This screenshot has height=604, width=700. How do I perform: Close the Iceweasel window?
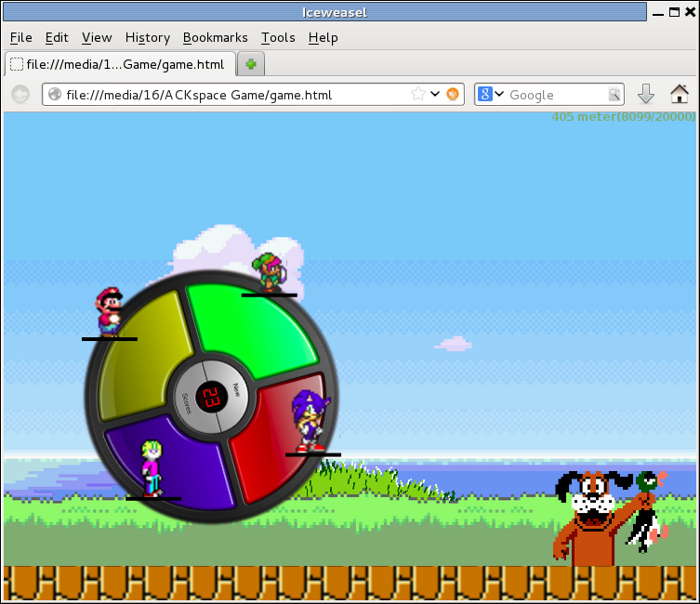click(x=690, y=12)
